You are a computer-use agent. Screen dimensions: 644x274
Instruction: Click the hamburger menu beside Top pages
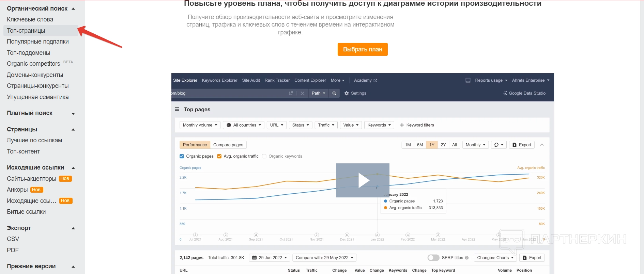pos(177,109)
